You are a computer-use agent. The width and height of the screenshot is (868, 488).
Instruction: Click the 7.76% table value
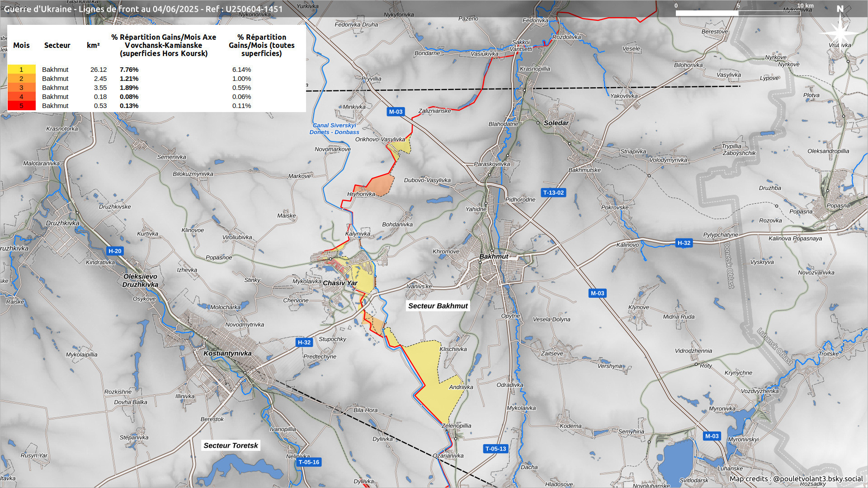pyautogui.click(x=129, y=70)
